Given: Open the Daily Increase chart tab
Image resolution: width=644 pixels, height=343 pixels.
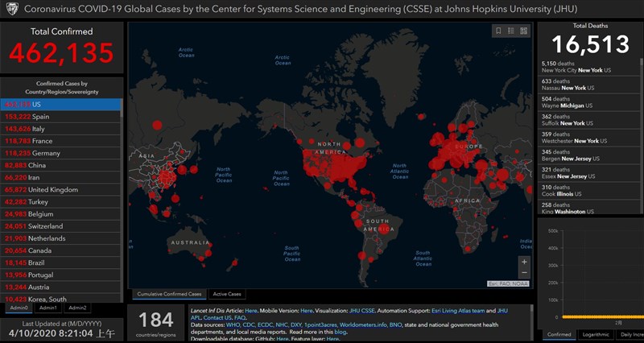Looking at the screenshot, I should tap(630, 334).
